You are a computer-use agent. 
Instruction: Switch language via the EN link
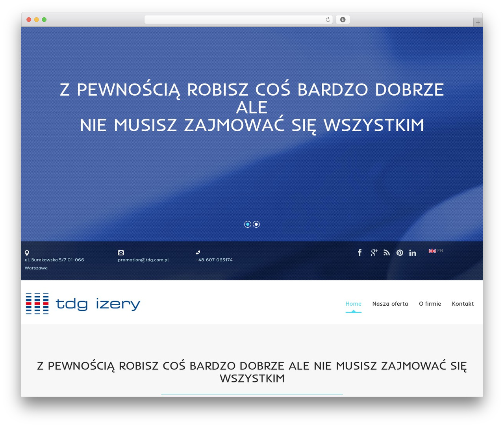[x=440, y=251]
